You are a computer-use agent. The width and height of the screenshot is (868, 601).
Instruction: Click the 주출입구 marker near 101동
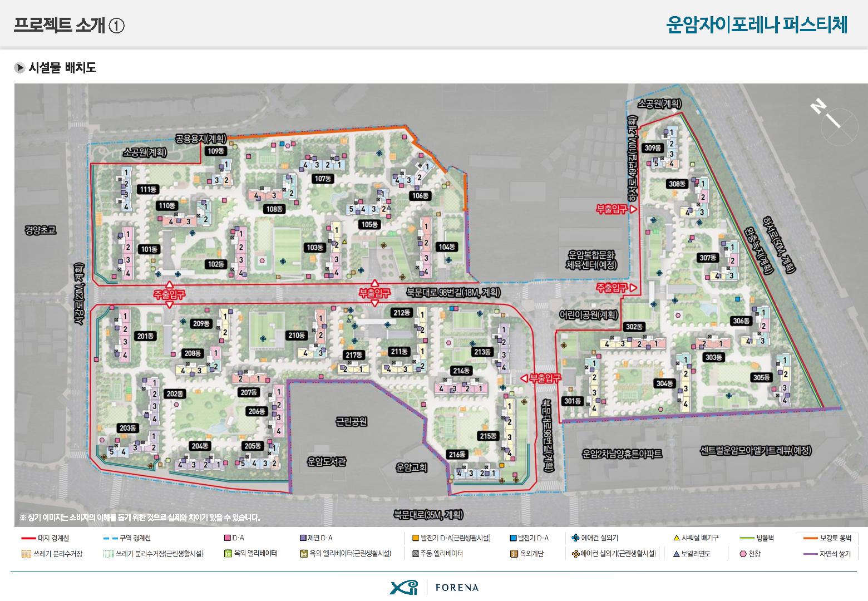coord(170,294)
